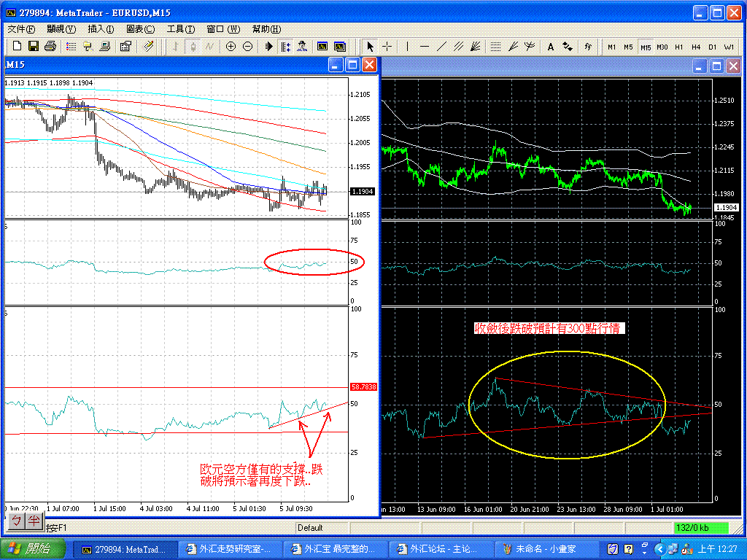The width and height of the screenshot is (747, 560).
Task: Click the chart Properties icon
Action: click(x=125, y=46)
